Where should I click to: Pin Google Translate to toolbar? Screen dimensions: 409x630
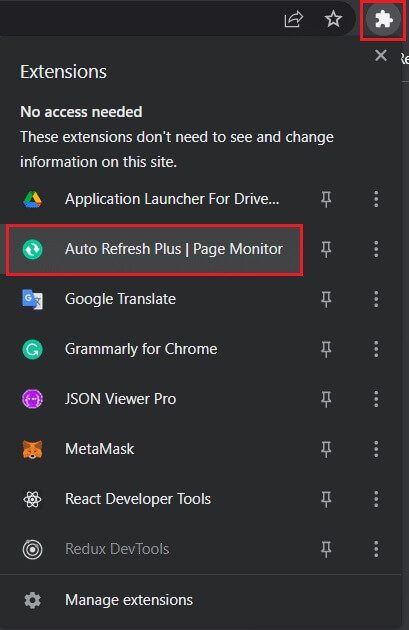326,299
